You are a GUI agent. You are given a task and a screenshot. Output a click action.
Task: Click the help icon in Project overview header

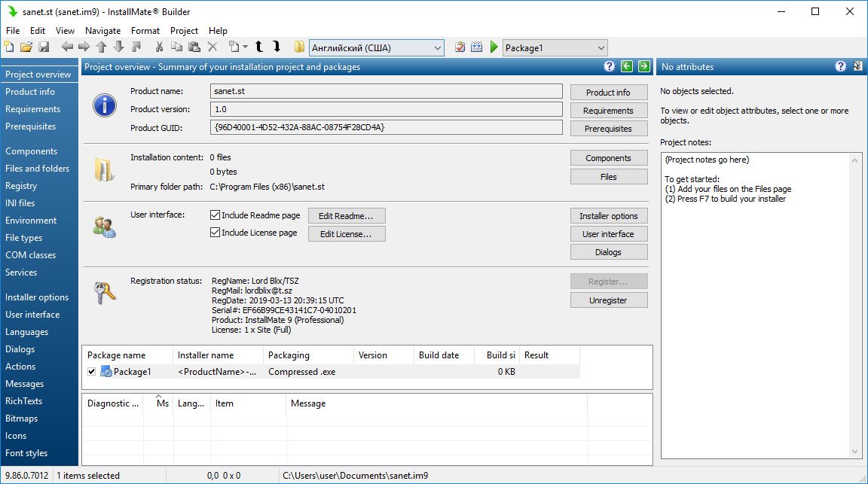click(609, 66)
